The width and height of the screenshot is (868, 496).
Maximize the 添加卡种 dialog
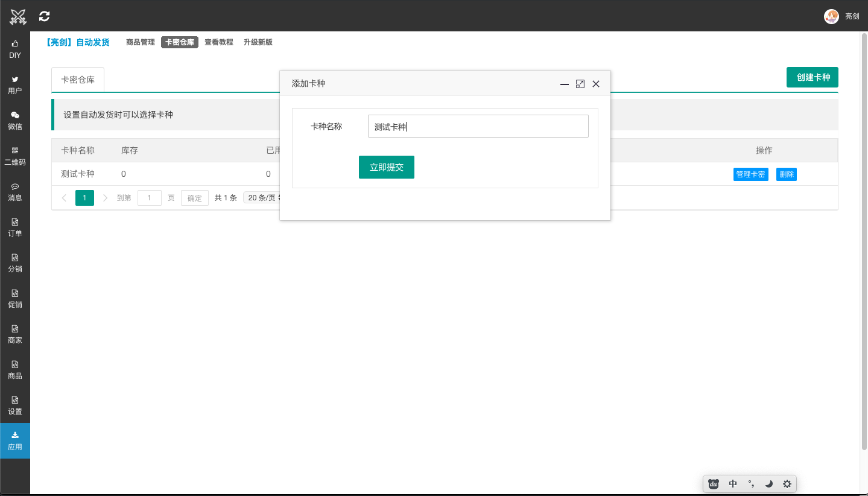580,84
